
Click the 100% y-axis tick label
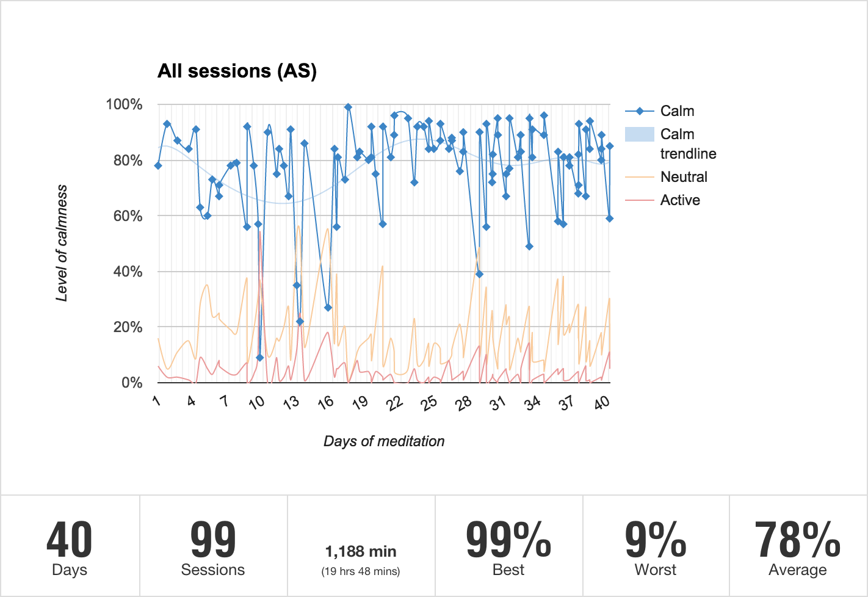pyautogui.click(x=125, y=104)
